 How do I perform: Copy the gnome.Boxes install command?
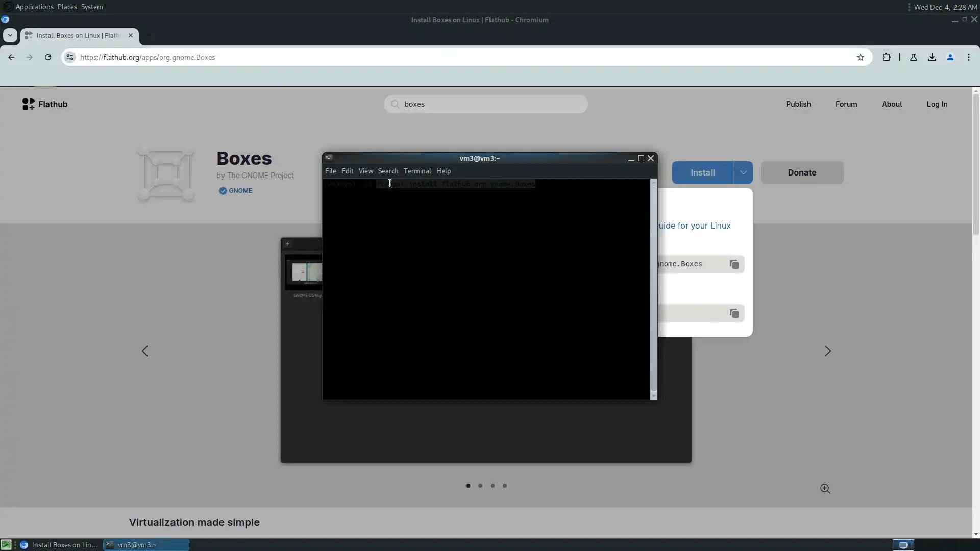coord(734,264)
